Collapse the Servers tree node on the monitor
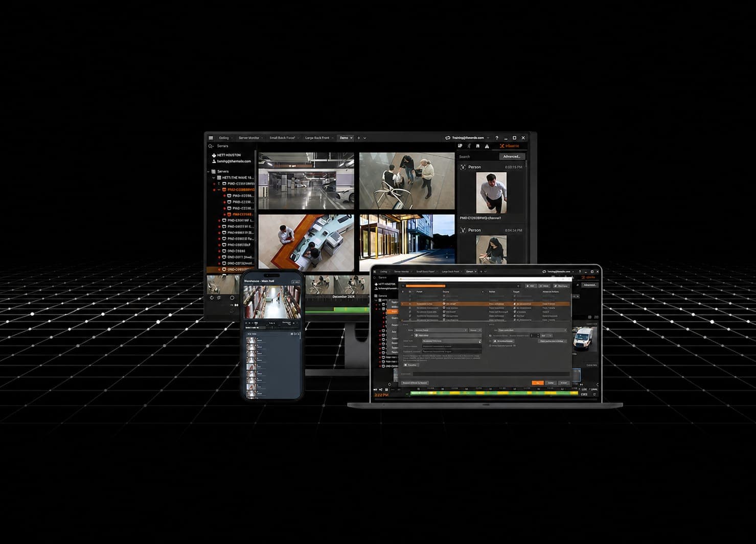 coord(209,171)
